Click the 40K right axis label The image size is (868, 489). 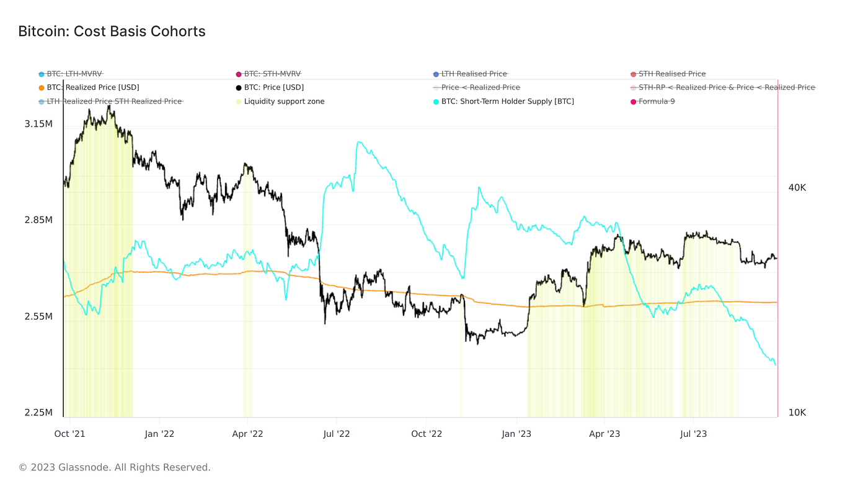(797, 187)
